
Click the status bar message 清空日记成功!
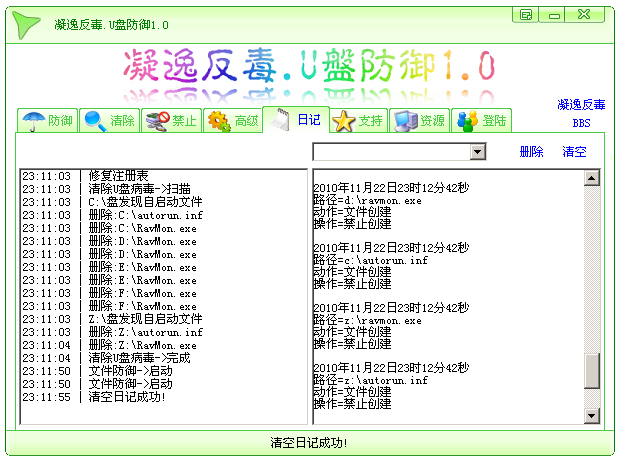coord(309,443)
